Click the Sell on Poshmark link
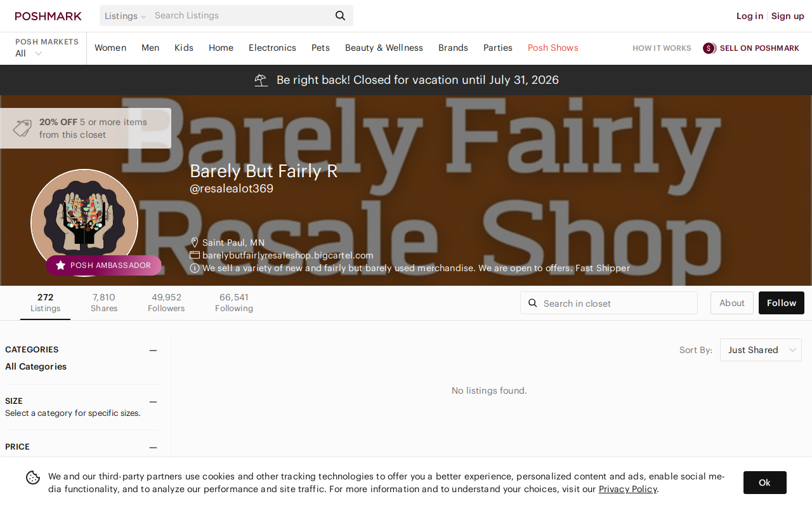 point(759,48)
